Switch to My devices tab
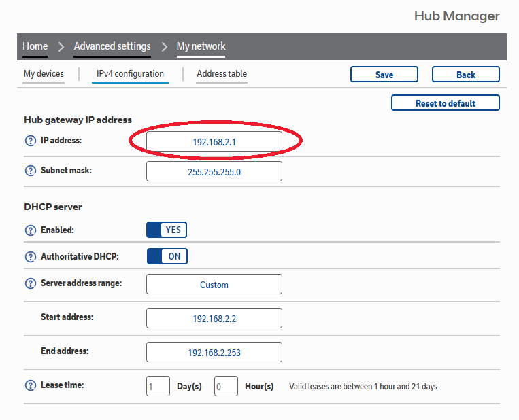This screenshot has width=519, height=420. pos(44,74)
